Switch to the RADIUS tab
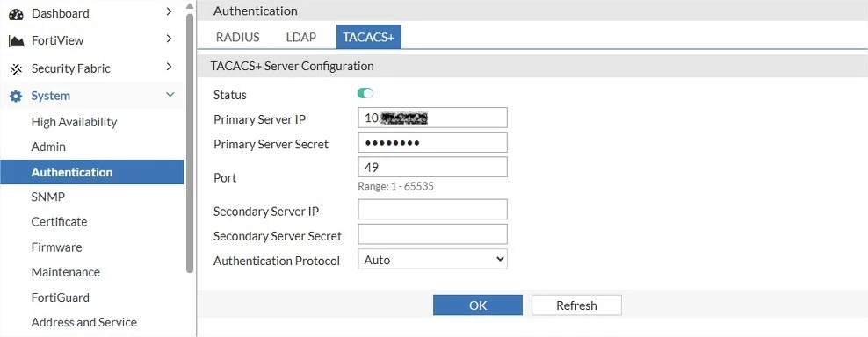Image resolution: width=868 pixels, height=337 pixels. coord(237,37)
